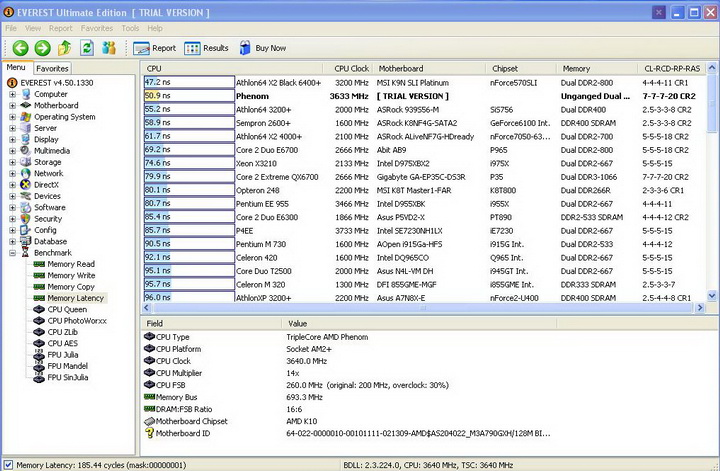Switch to the Favorites tab
Viewport: 720px width, 471px height.
[52, 68]
